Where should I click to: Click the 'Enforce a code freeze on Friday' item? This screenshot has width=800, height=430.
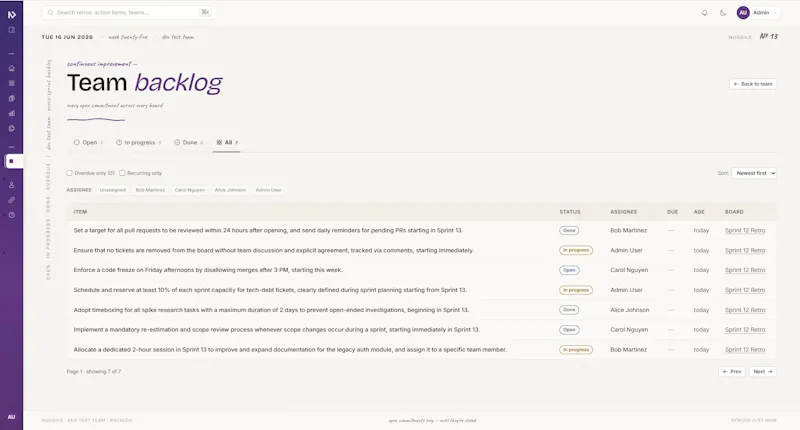pos(208,270)
